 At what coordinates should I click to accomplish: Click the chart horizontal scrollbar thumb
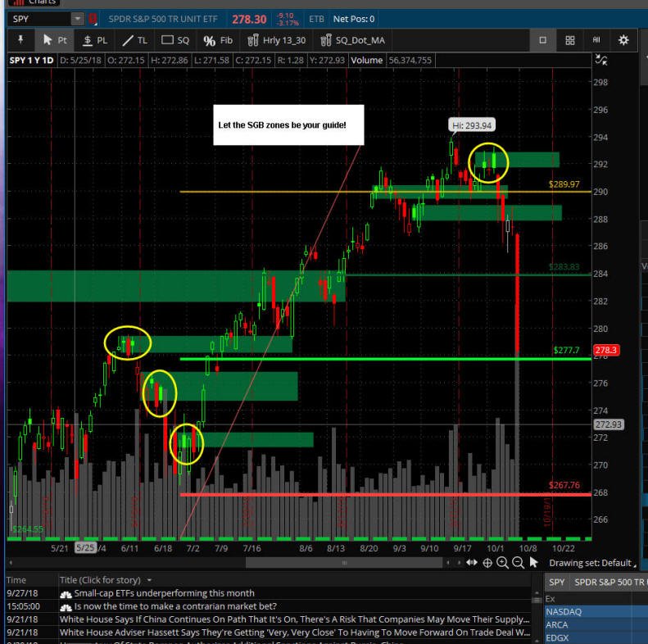click(x=344, y=563)
